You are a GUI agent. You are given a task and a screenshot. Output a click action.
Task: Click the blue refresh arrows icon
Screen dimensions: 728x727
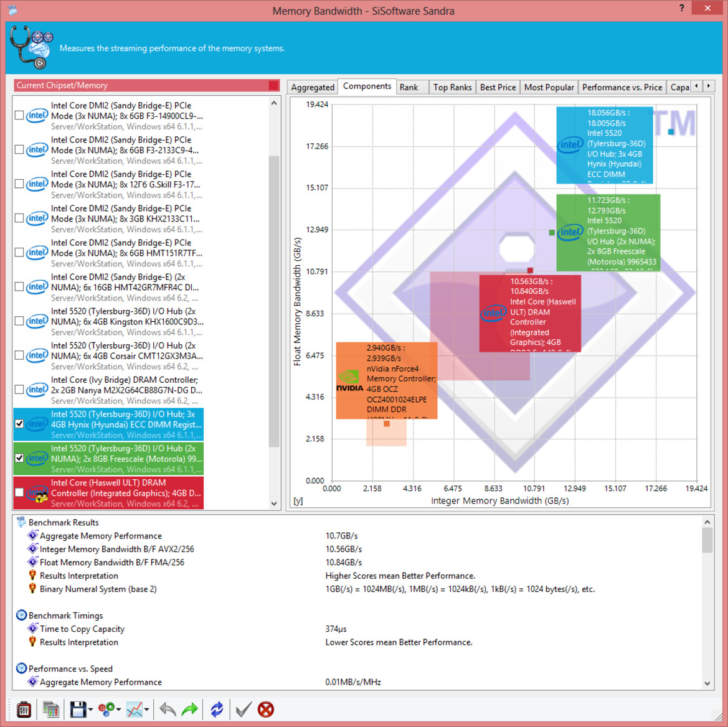click(x=217, y=710)
